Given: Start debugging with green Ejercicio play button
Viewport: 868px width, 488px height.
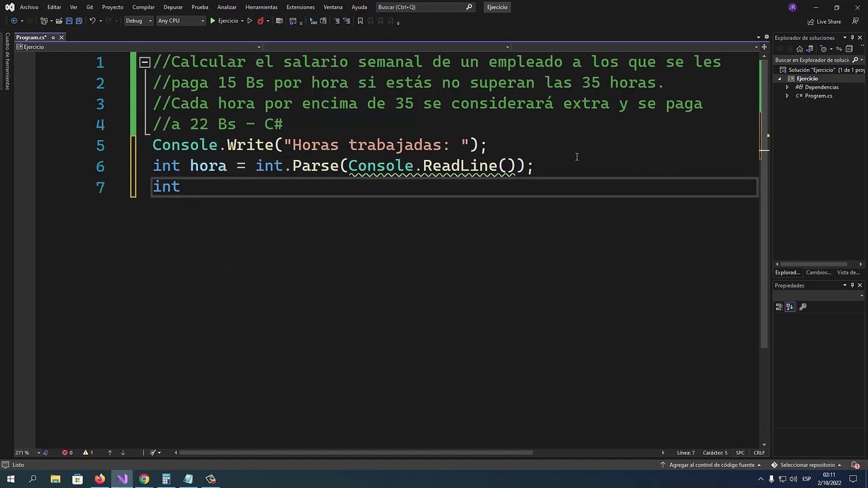Looking at the screenshot, I should click(224, 21).
